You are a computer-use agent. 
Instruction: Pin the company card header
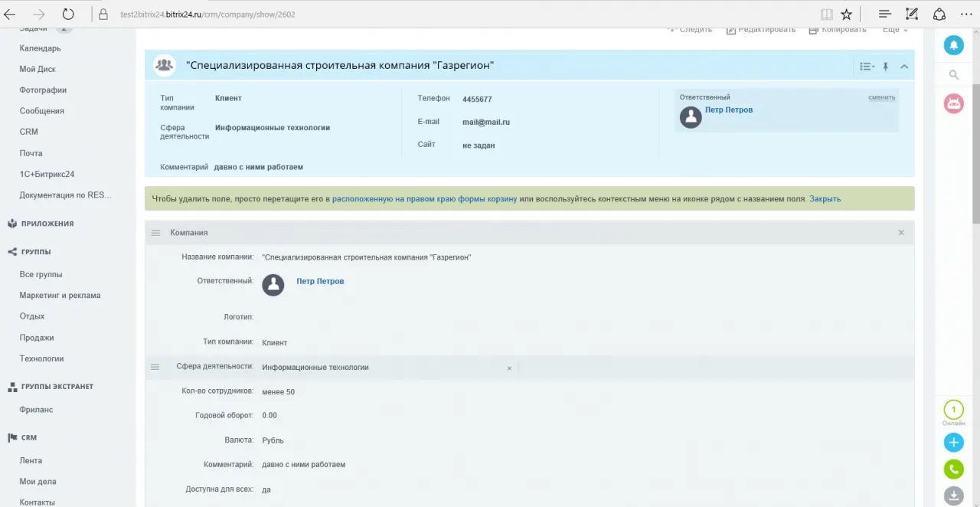[x=886, y=67]
